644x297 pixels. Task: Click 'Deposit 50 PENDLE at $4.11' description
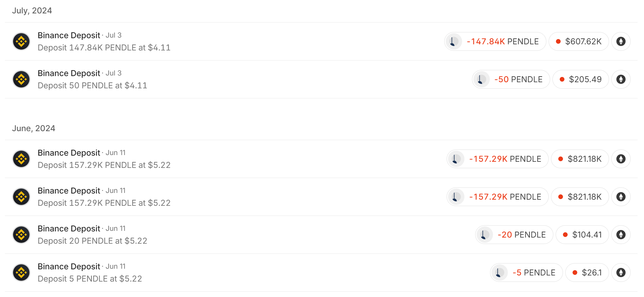point(92,85)
